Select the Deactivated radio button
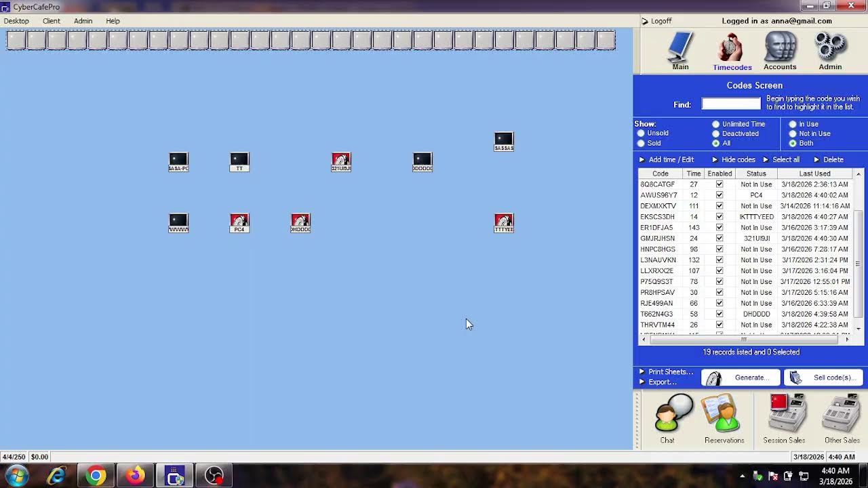The width and height of the screenshot is (868, 488). pyautogui.click(x=715, y=134)
